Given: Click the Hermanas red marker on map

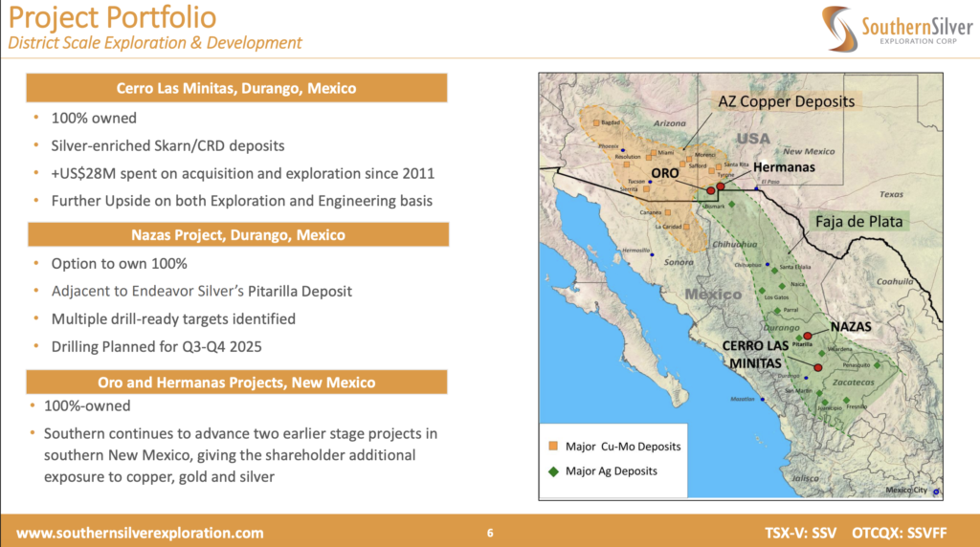Looking at the screenshot, I should tap(734, 187).
